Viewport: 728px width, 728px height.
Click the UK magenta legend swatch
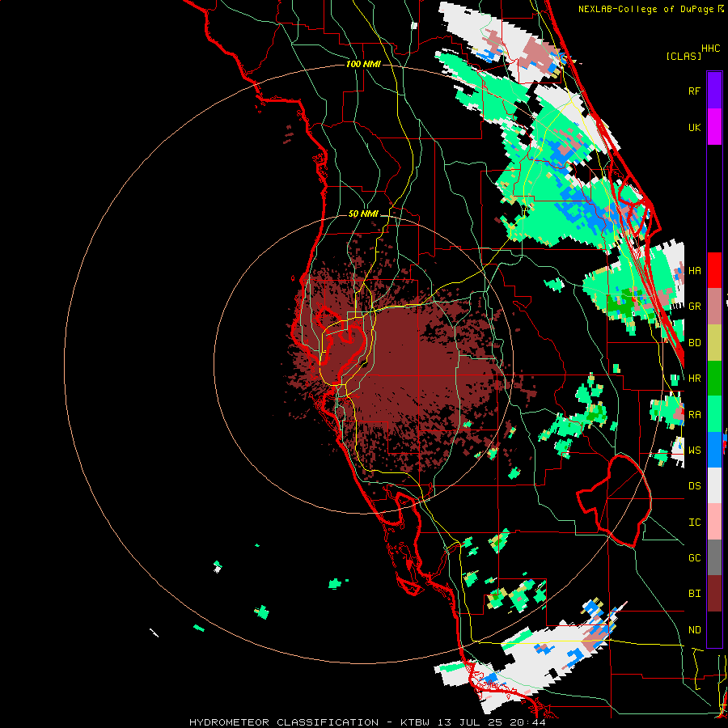714,127
